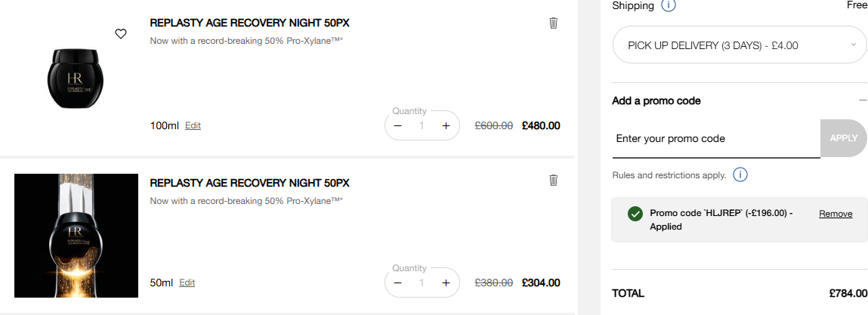Edit the 50ml size selection
Viewport: 868px width, 315px height.
click(187, 283)
